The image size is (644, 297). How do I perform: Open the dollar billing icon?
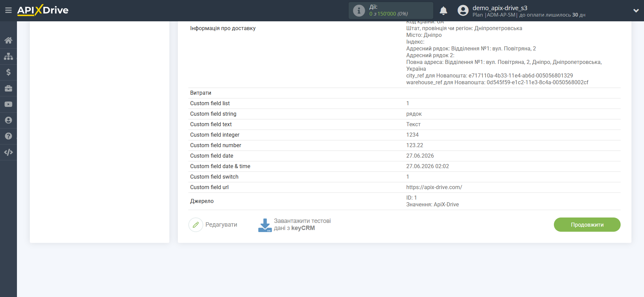pos(8,72)
